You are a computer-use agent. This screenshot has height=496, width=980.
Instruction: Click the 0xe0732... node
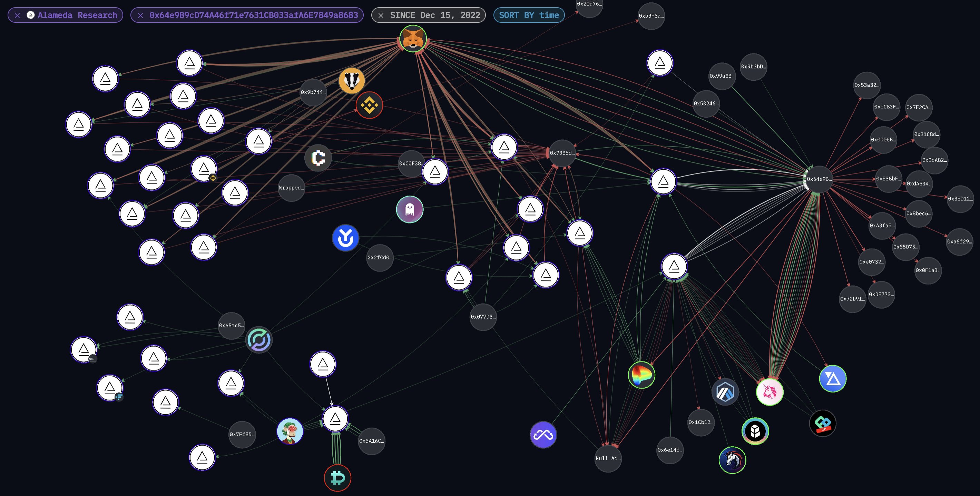pyautogui.click(x=872, y=262)
